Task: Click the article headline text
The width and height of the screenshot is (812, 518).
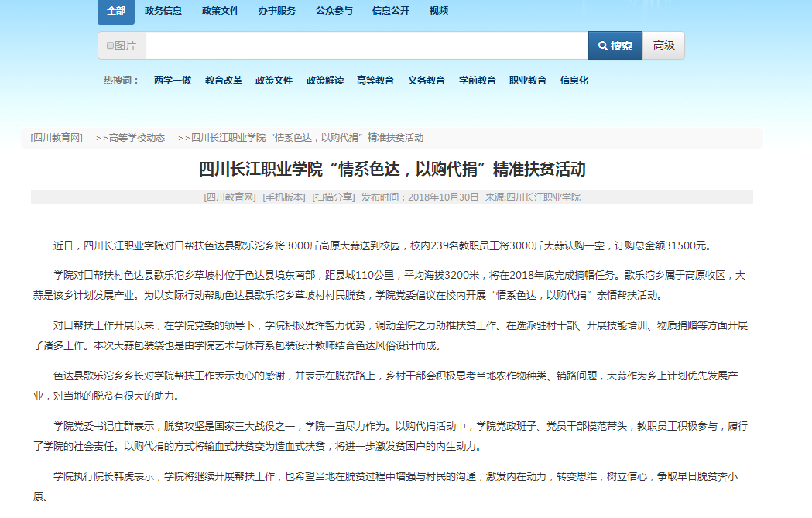Action: [392, 169]
